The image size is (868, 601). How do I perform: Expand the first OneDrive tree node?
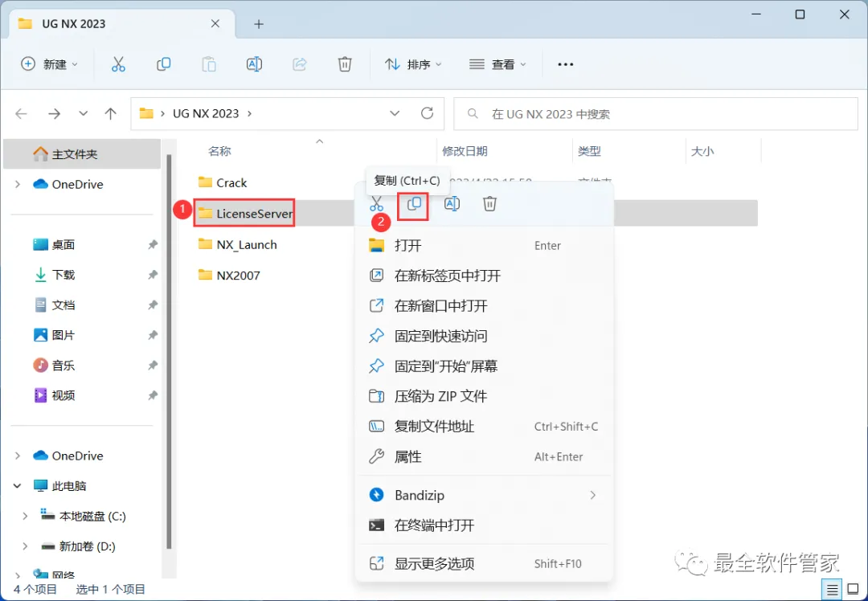point(17,184)
